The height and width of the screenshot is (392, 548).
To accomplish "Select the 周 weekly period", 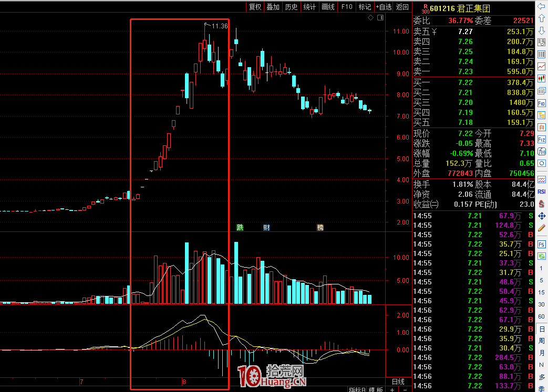I will 541,341.
